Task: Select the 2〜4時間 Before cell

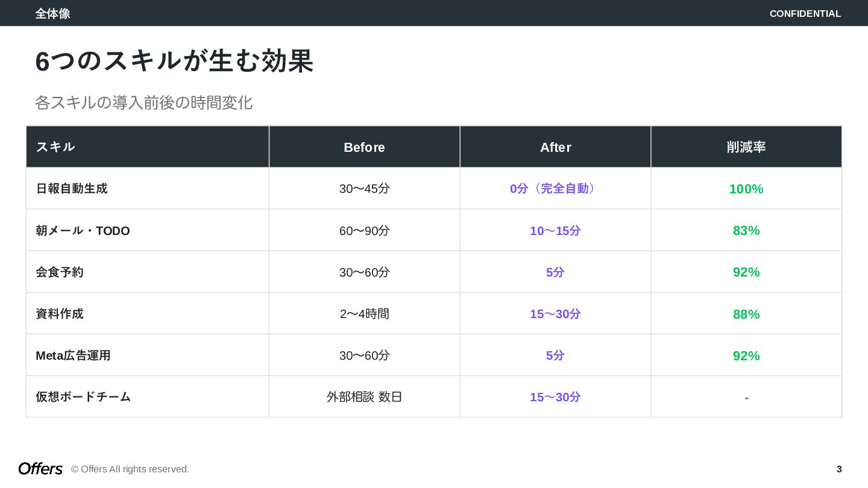Action: (364, 314)
